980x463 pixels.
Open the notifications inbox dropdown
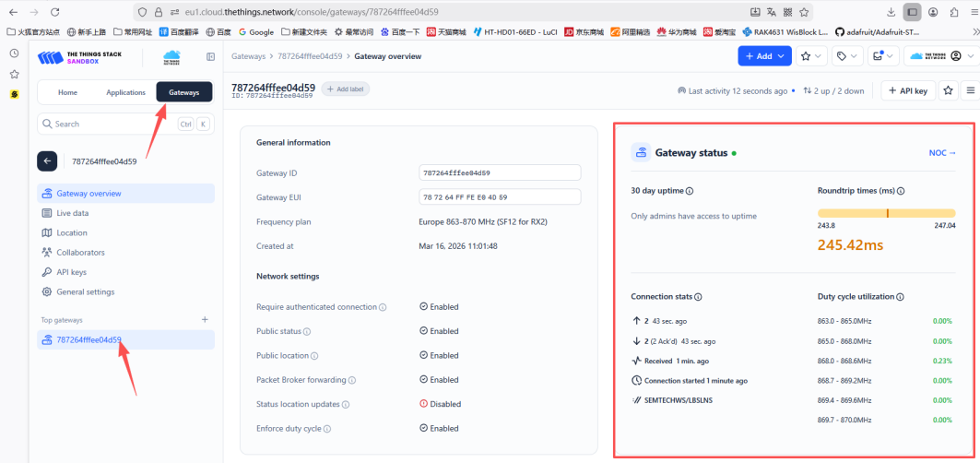click(883, 56)
